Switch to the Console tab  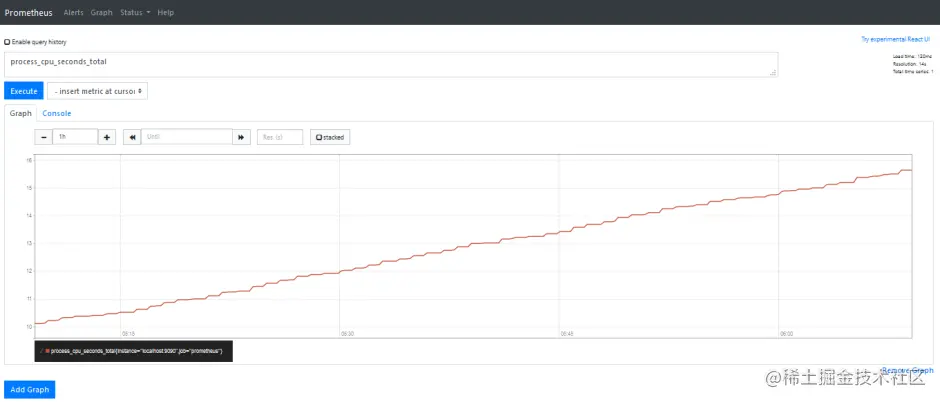pos(57,113)
